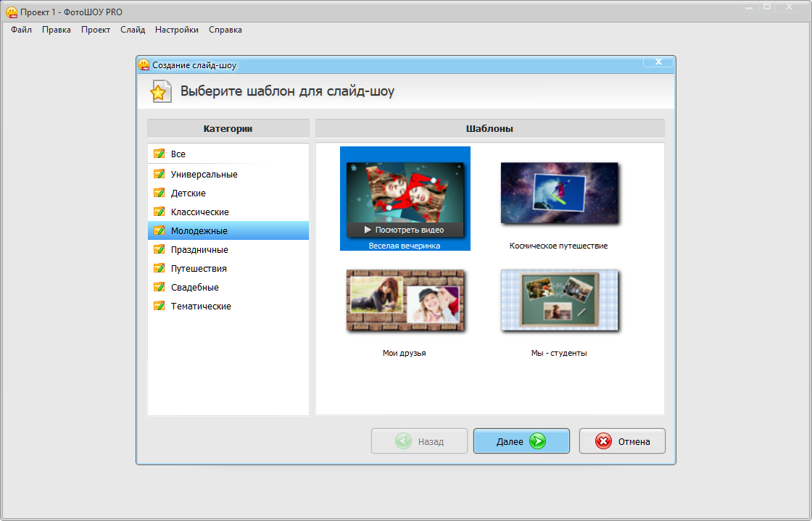Click the Детские category icon
Viewport: 812px width, 521px height.
click(159, 193)
